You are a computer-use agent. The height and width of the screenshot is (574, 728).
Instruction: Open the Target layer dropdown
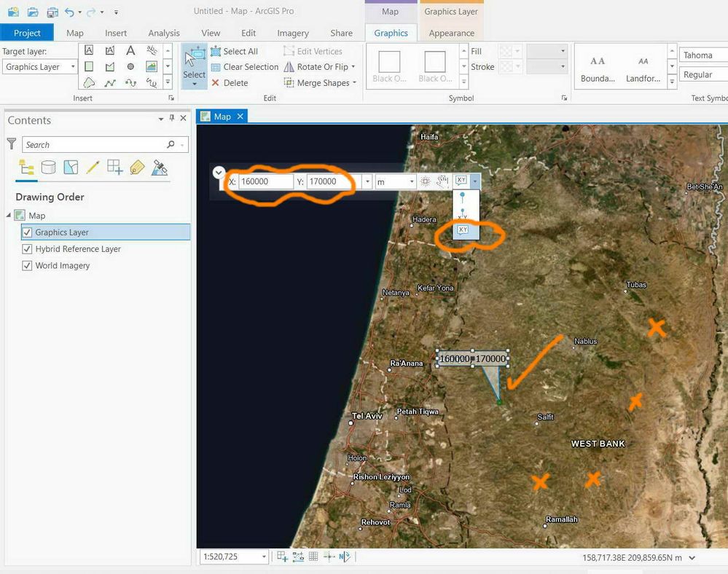point(39,67)
